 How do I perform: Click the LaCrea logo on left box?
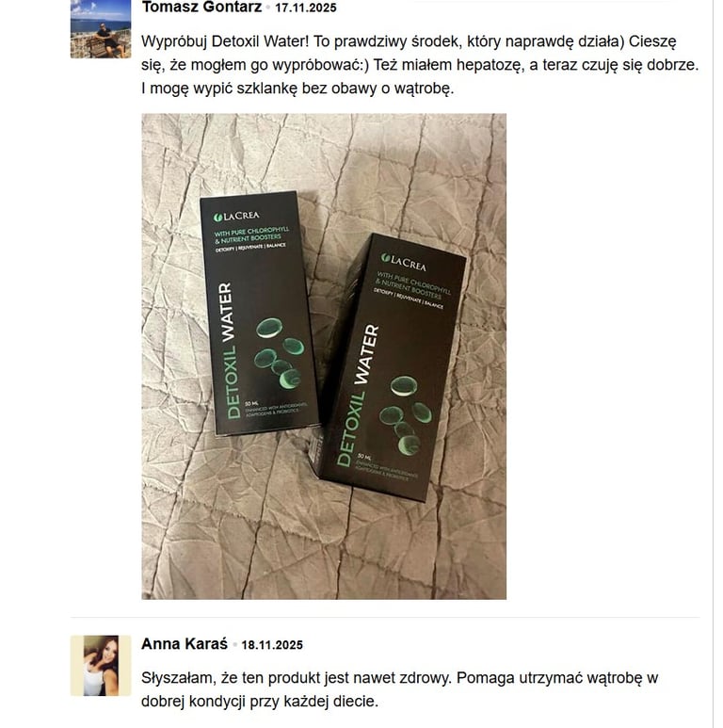point(236,217)
